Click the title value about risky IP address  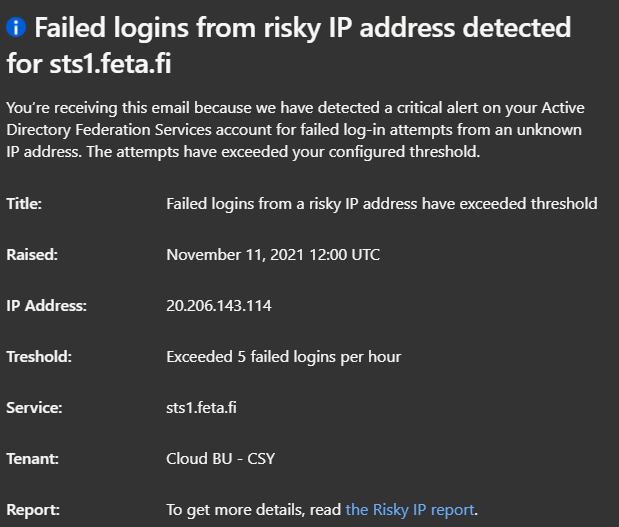click(381, 204)
